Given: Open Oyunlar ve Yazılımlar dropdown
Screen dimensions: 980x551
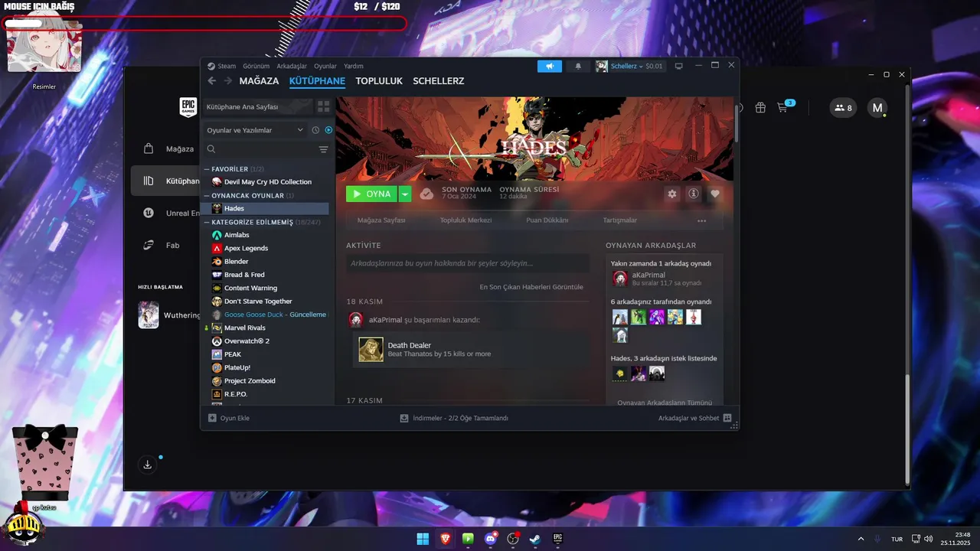Looking at the screenshot, I should click(254, 130).
